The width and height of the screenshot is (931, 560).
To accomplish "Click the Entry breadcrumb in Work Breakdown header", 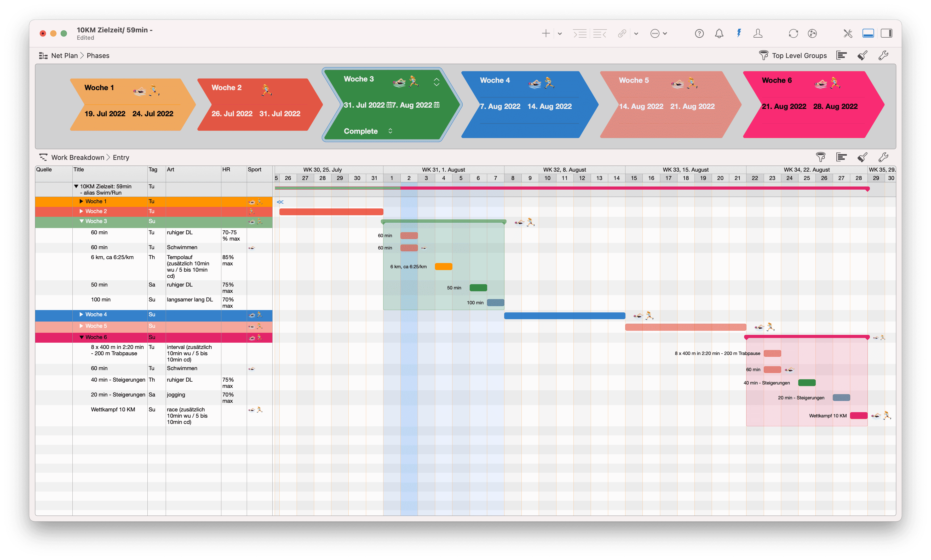I will pos(121,157).
